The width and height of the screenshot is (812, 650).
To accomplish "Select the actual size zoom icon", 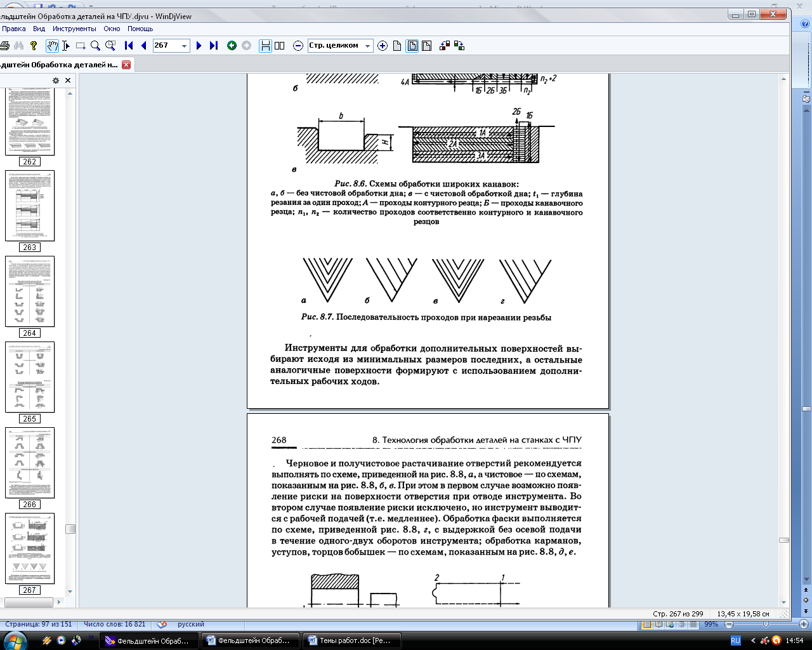I will click(x=397, y=46).
